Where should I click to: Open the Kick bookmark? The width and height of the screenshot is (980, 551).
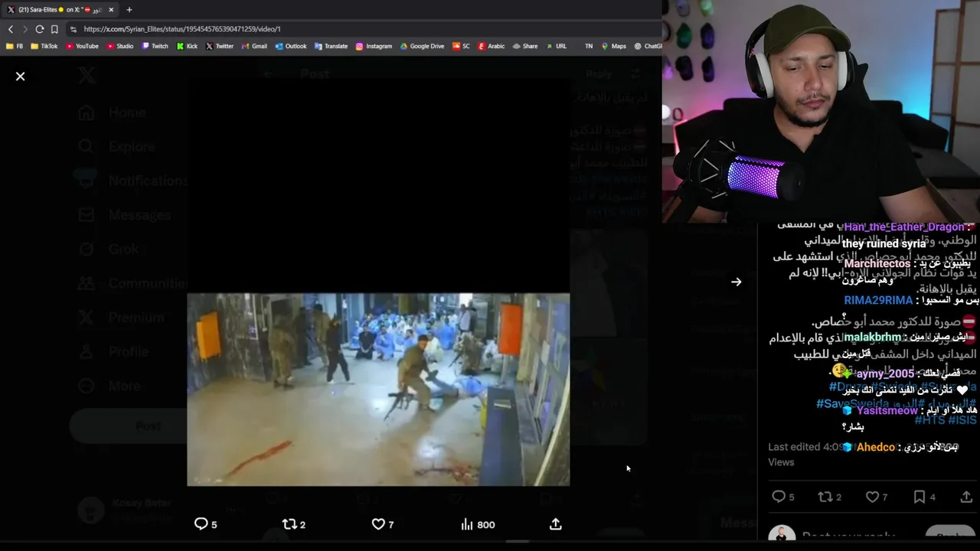(187, 46)
